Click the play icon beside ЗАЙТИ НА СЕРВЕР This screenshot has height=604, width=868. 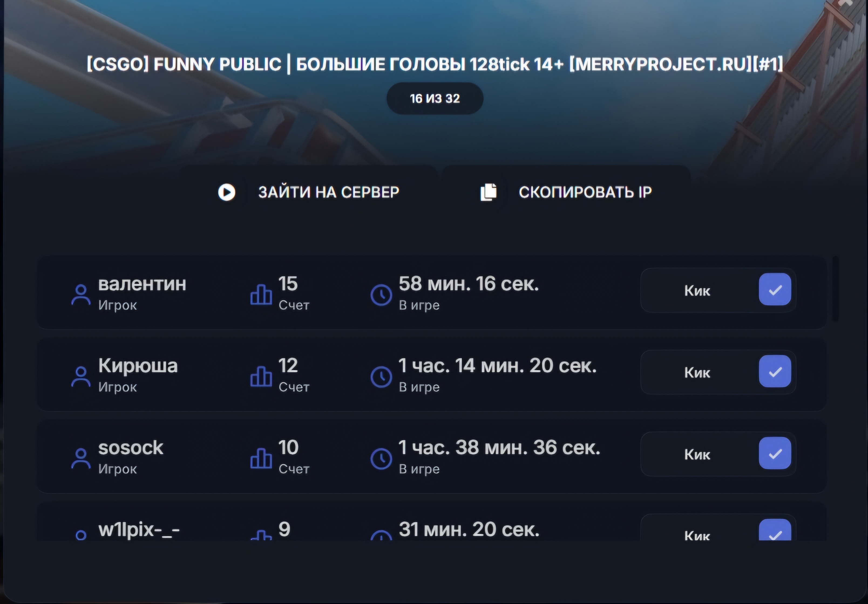pos(226,192)
